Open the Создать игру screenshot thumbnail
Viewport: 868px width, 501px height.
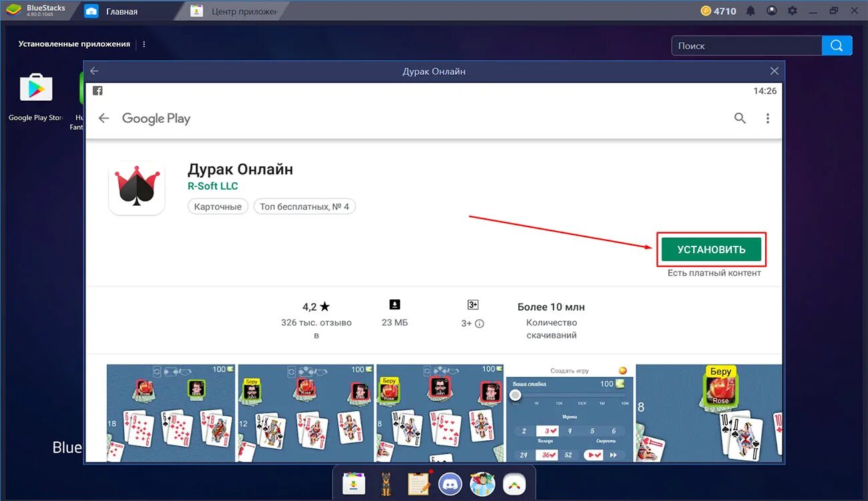coord(570,413)
